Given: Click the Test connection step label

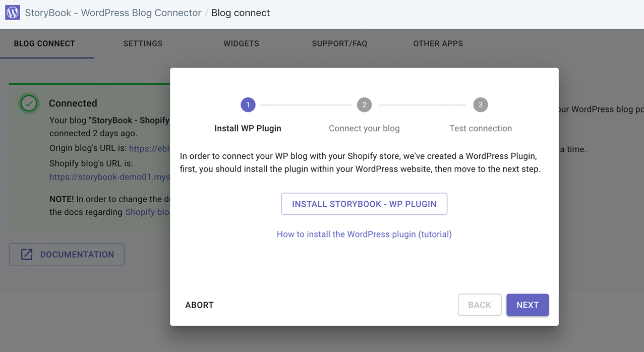Looking at the screenshot, I should pyautogui.click(x=481, y=129).
